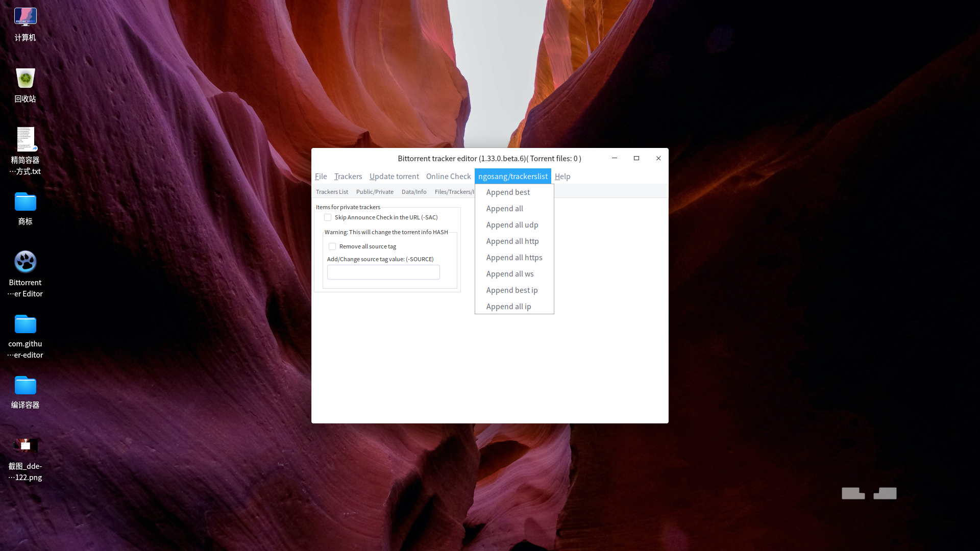
Task: Switch to the Data/Info tab
Action: point(413,192)
